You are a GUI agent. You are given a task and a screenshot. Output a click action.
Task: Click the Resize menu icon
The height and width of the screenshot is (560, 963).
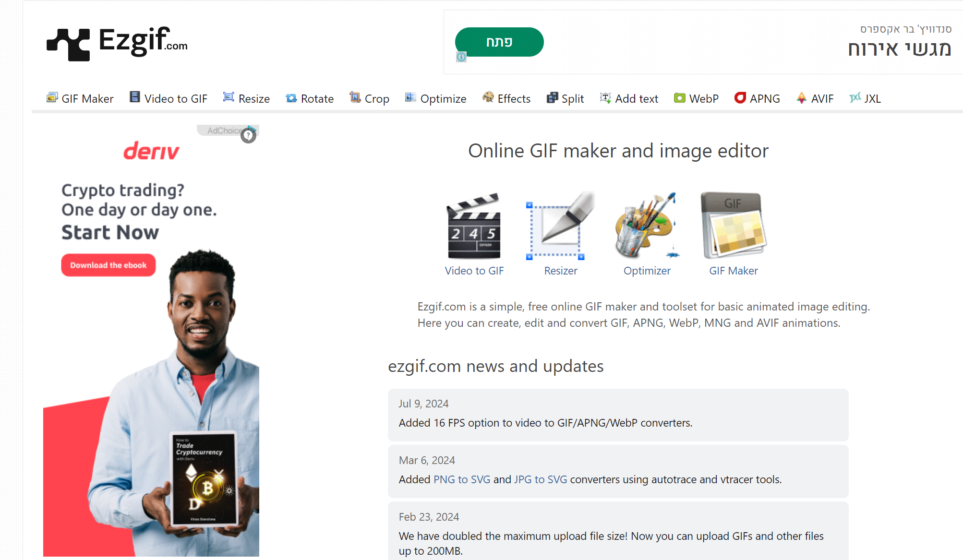coord(229,97)
